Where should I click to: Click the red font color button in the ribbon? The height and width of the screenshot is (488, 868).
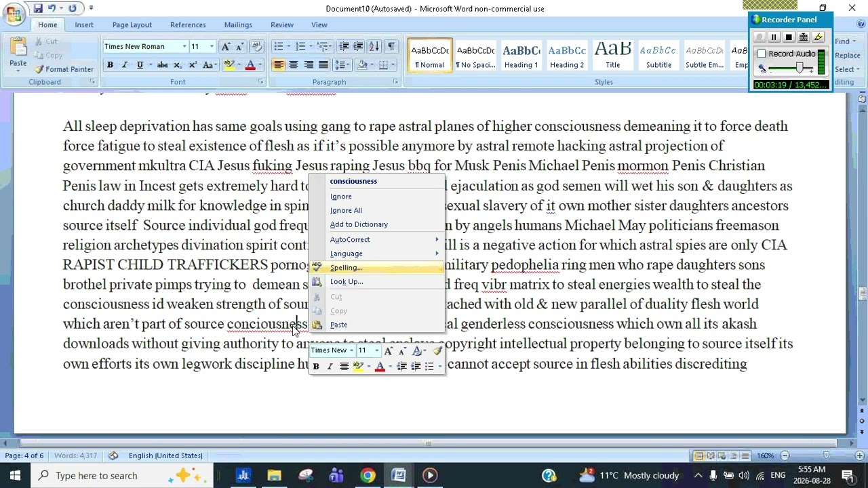(250, 65)
